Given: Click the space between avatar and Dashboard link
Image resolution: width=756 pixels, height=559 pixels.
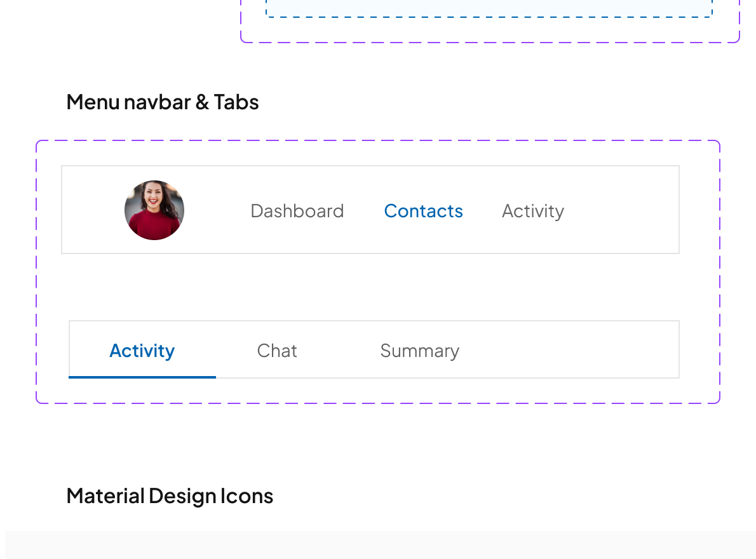Looking at the screenshot, I should (x=217, y=211).
